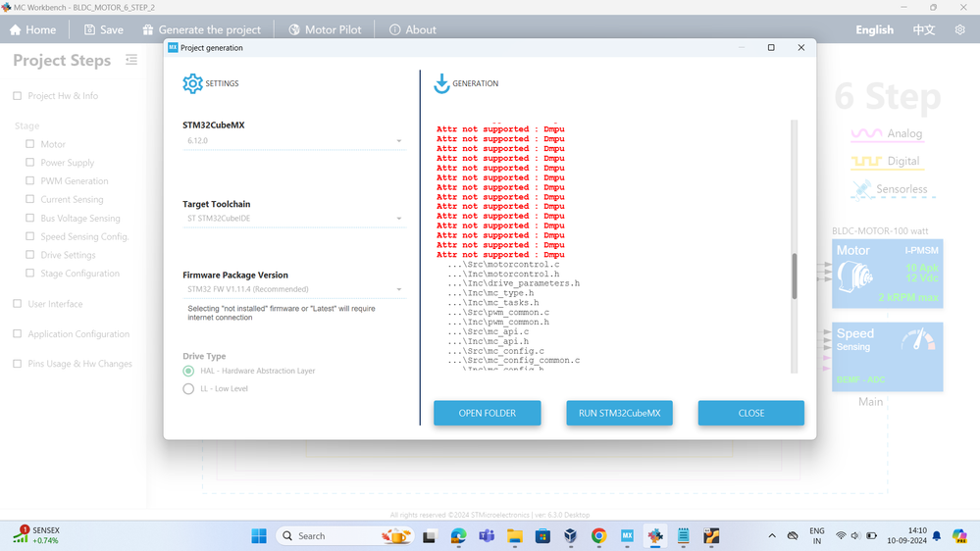Switch language to Chinese 中文
Viewport: 980px width, 551px height.
click(924, 30)
